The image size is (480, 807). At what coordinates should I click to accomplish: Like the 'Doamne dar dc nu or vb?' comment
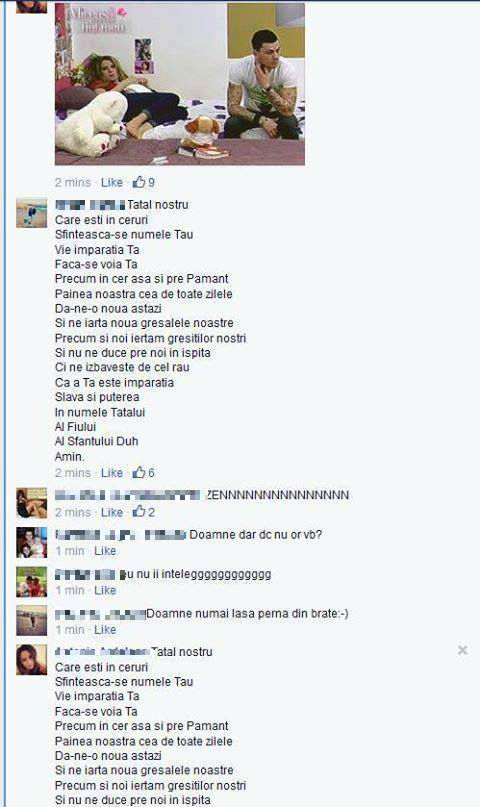(105, 551)
